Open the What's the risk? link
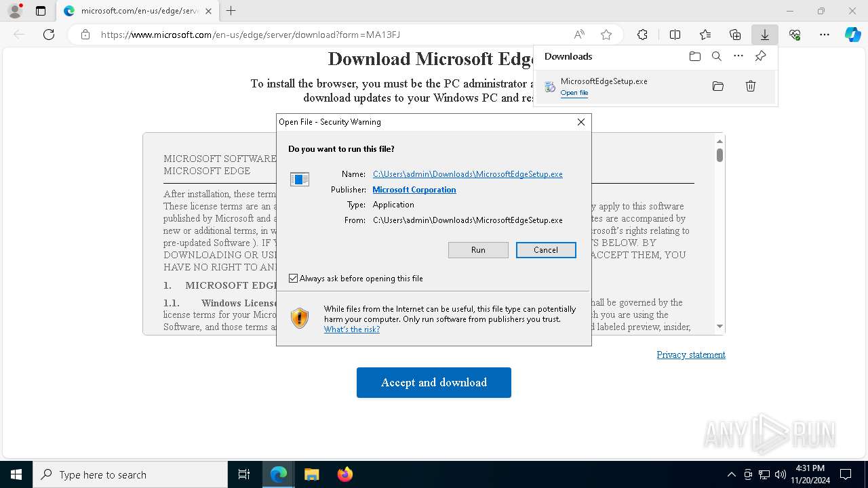Screen dimensions: 868x488 [x=352, y=329]
